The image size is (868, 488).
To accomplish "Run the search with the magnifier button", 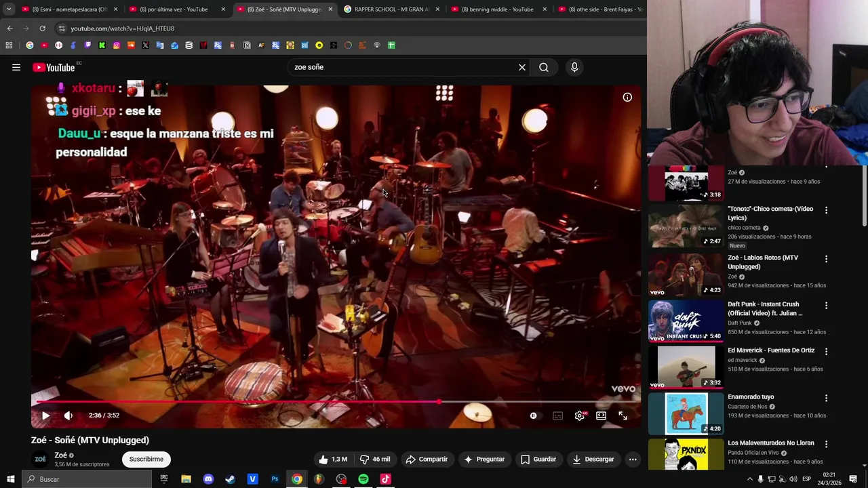I will tap(544, 67).
